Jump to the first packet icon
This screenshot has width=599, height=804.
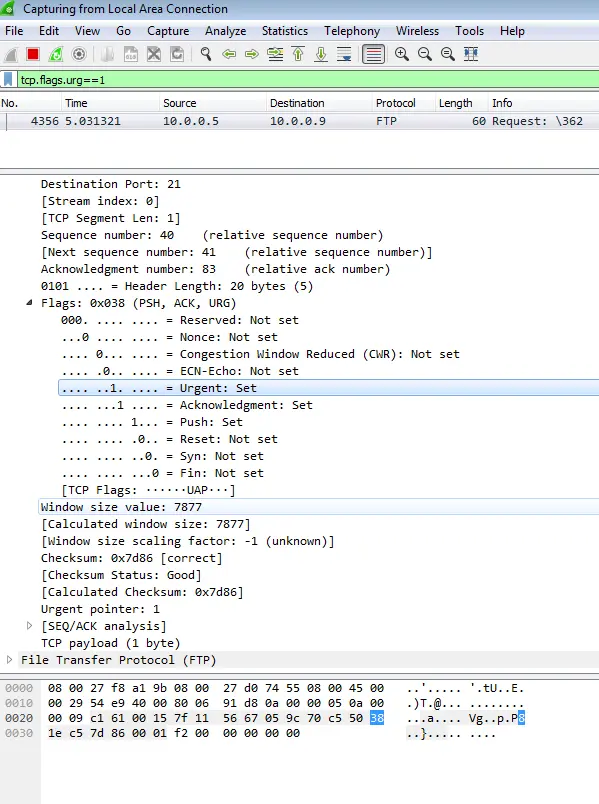[298, 54]
